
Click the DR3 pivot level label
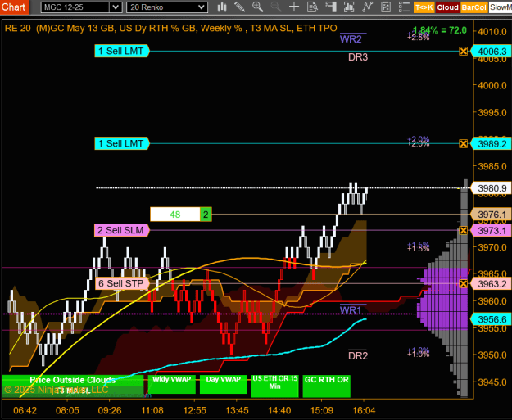point(358,57)
